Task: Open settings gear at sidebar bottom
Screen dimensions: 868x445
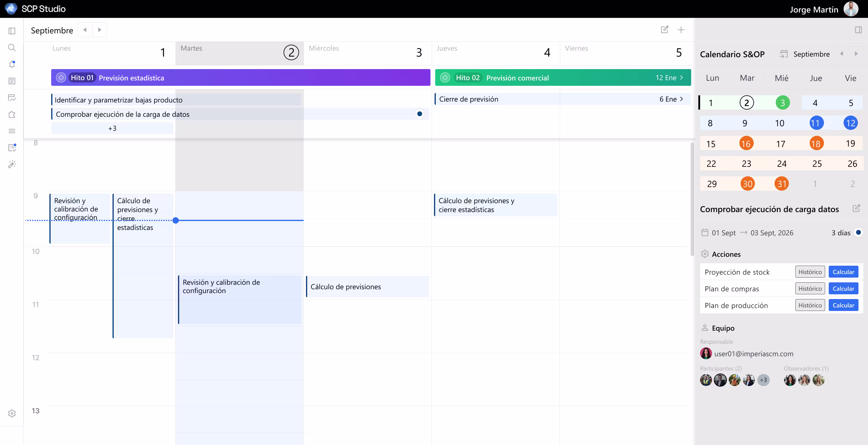Action: (x=12, y=413)
